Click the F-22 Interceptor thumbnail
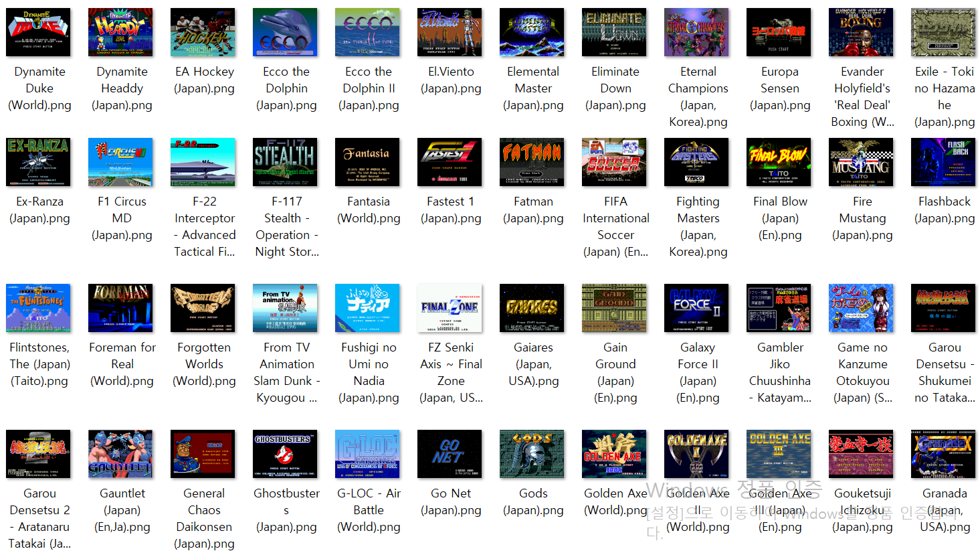This screenshot has height=551, width=980. [203, 162]
